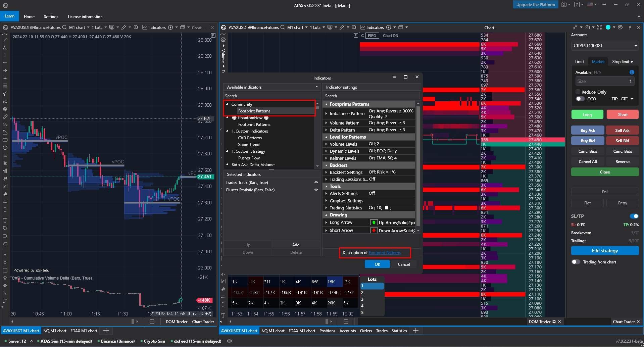Click the zoom magnifier icon in the left chart toolbar
644x347 pixels.
pyautogui.click(x=136, y=28)
